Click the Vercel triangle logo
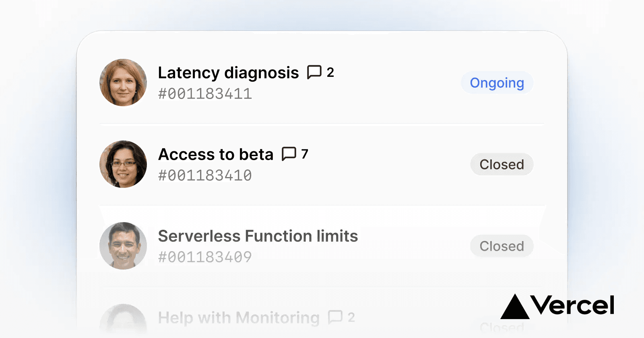This screenshot has height=338, width=644. [514, 307]
